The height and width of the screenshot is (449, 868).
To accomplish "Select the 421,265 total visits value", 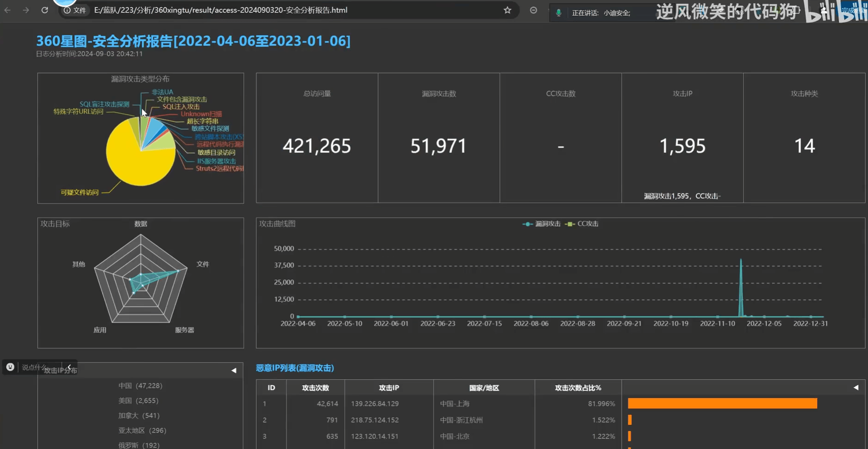I will click(317, 146).
